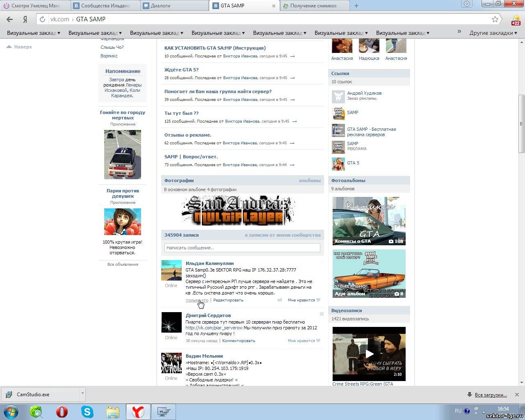Reload the page with the refresh icon
The width and height of the screenshot is (525, 420).
point(42,19)
